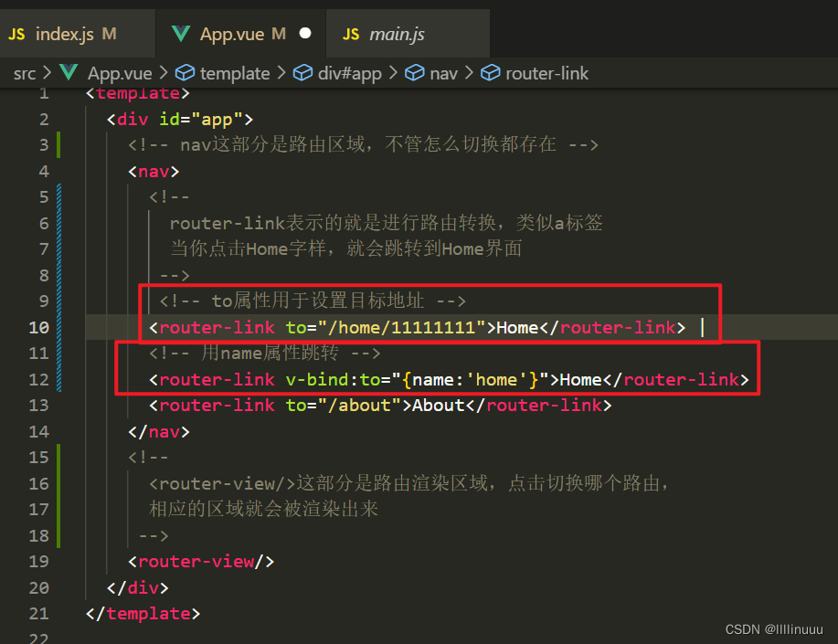The height and width of the screenshot is (644, 838).
Task: Click the closing div tag on line 20
Action: [x=137, y=588]
